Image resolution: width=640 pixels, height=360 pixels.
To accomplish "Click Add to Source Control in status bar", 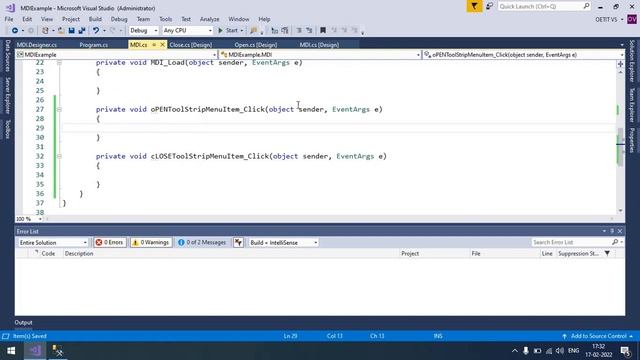I will coord(598,336).
